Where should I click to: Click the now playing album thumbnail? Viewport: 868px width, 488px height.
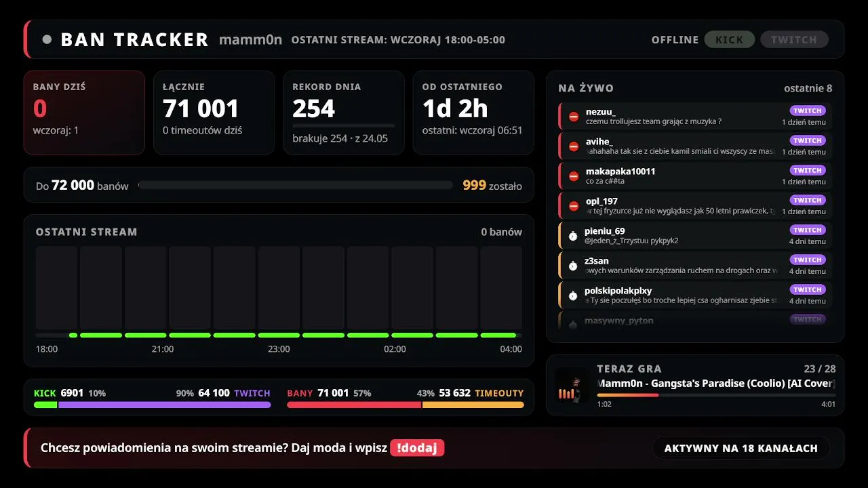point(572,386)
